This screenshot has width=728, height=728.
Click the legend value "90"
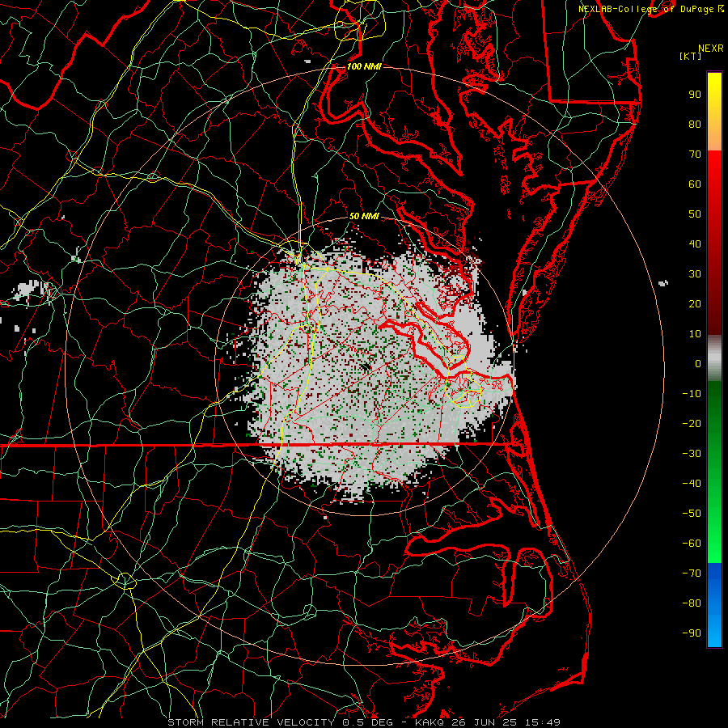(x=695, y=95)
